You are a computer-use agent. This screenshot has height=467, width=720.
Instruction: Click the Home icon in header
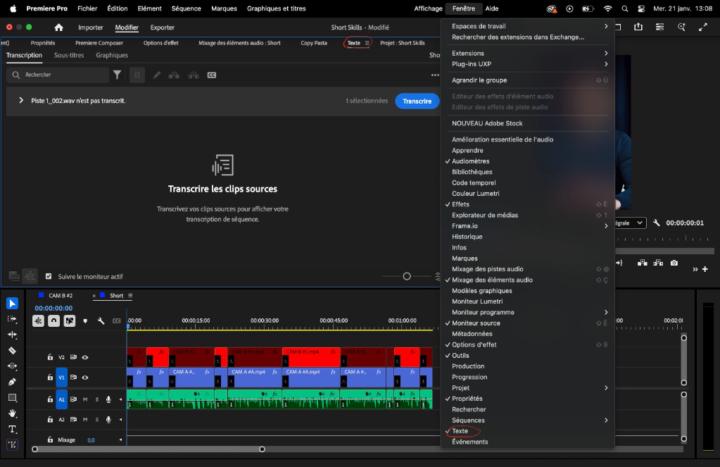pyautogui.click(x=58, y=28)
